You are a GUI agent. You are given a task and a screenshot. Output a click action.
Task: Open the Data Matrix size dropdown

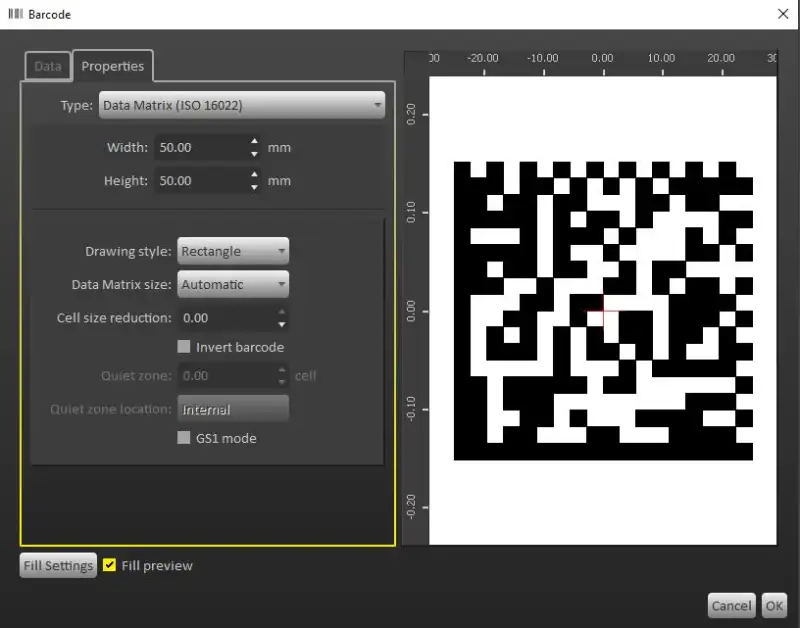(233, 285)
